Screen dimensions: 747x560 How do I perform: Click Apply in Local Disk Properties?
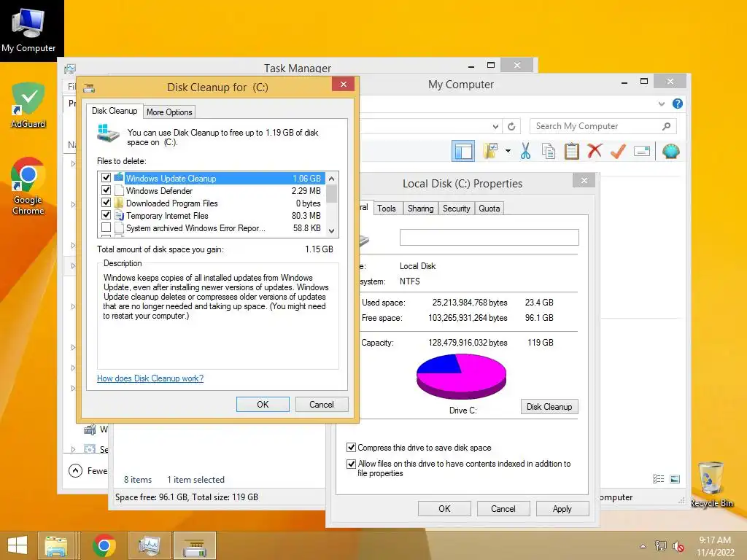(x=562, y=508)
